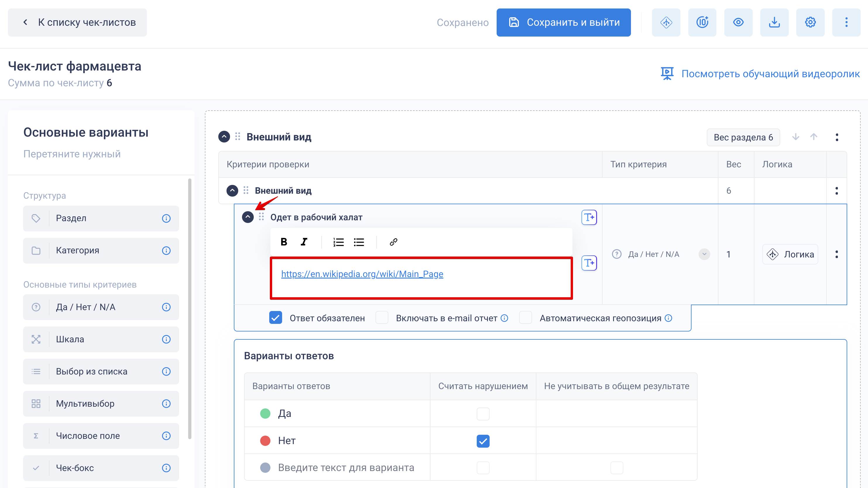The height and width of the screenshot is (488, 868).
Task: Click the red color dot for Нет
Action: (x=265, y=441)
